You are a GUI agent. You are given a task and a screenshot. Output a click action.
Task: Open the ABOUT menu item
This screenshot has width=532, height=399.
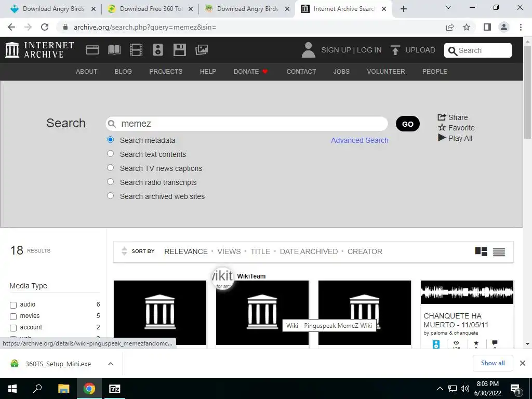[87, 72]
